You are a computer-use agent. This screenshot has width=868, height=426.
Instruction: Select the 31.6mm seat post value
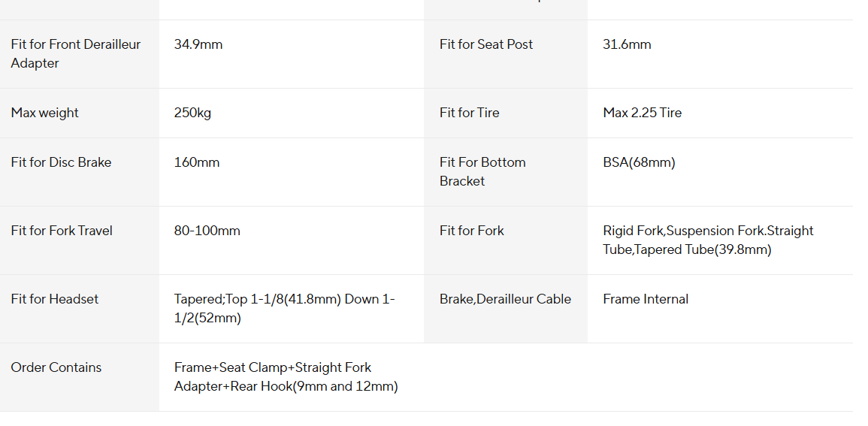[627, 44]
